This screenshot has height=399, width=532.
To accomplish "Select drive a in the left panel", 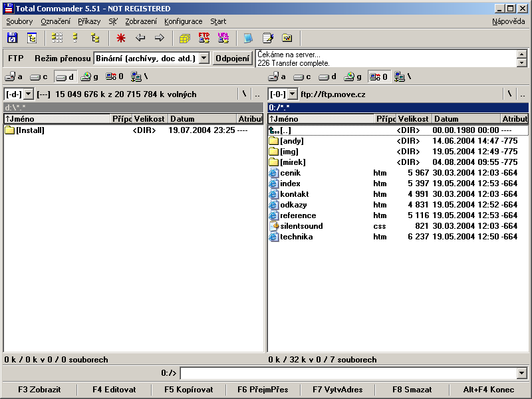I will 14,76.
